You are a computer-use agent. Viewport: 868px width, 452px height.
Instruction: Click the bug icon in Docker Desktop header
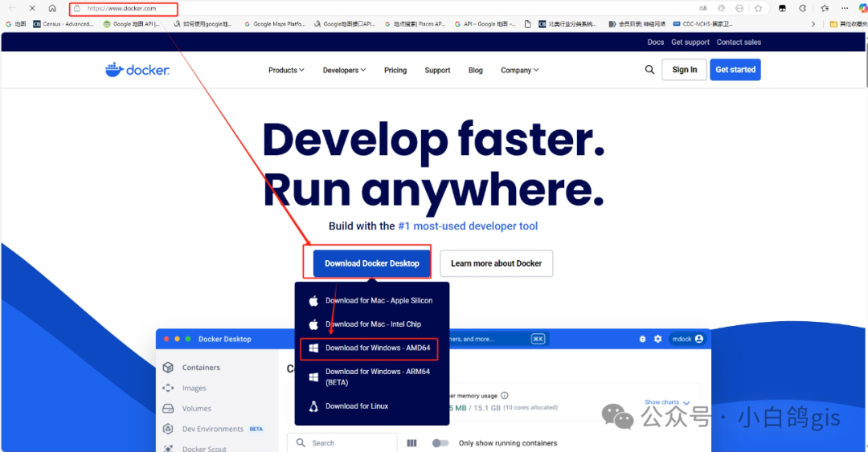pos(642,339)
